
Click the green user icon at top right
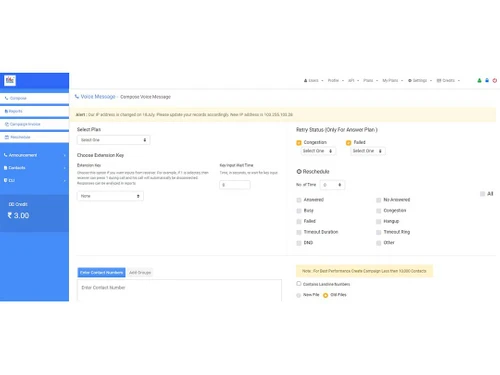pos(479,80)
